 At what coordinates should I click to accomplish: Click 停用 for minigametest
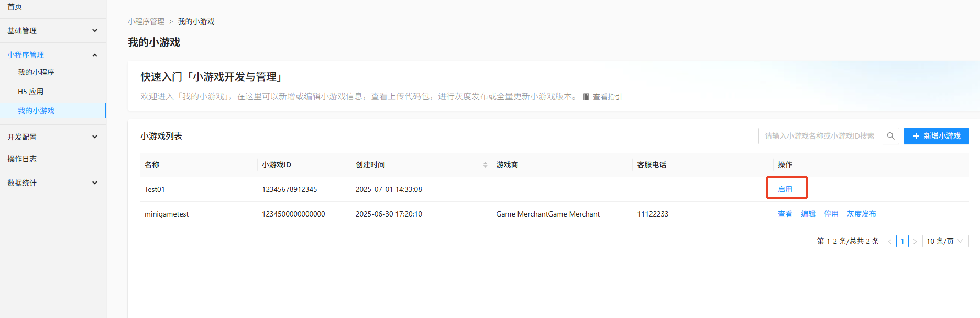(x=831, y=214)
